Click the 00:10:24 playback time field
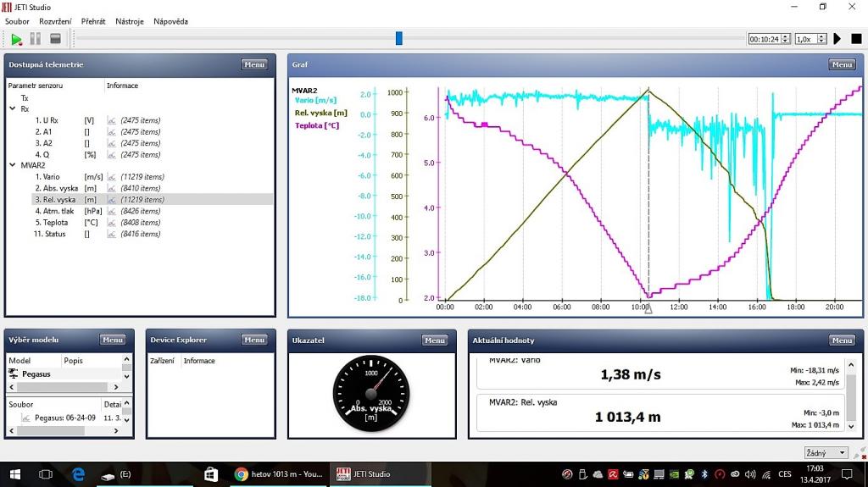This screenshot has width=868, height=487. 765,39
